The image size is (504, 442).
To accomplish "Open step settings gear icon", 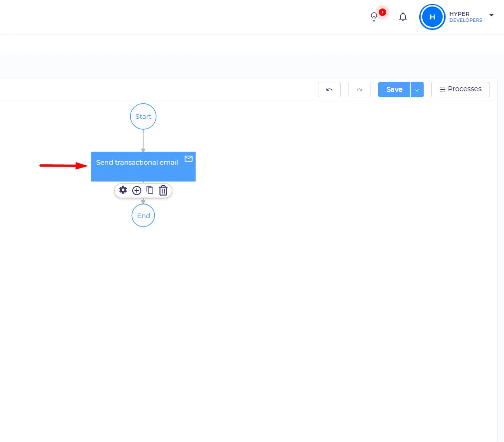I will click(x=123, y=190).
